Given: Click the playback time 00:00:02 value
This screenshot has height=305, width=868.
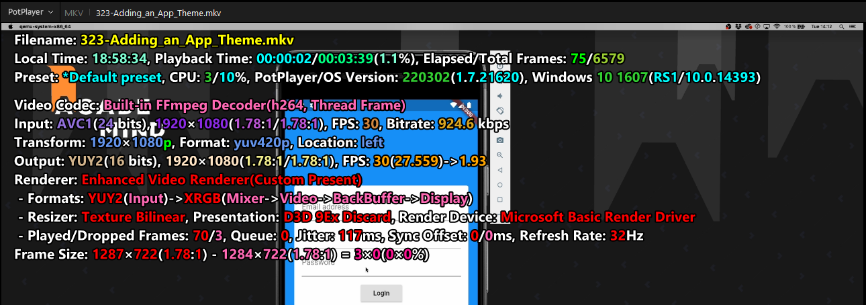Looking at the screenshot, I should 285,58.
